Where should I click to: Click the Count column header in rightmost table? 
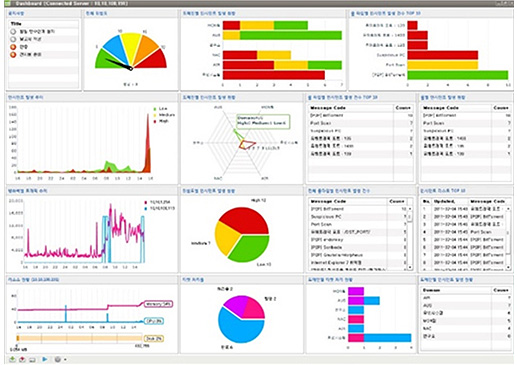coord(501,108)
